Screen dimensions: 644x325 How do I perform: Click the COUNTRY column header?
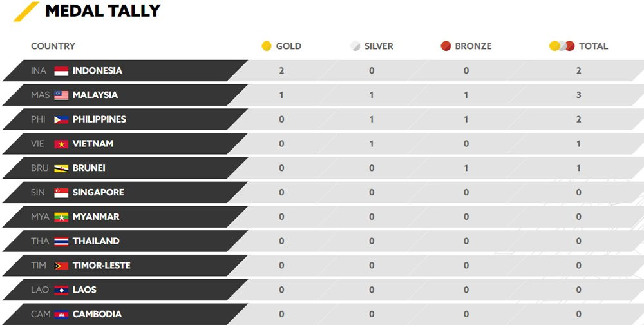click(53, 46)
